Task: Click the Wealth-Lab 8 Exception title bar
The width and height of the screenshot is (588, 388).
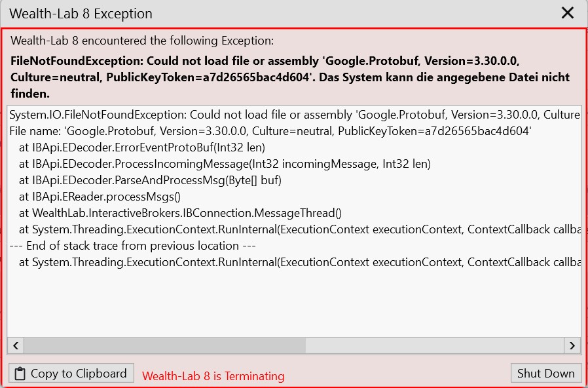Action: point(262,13)
